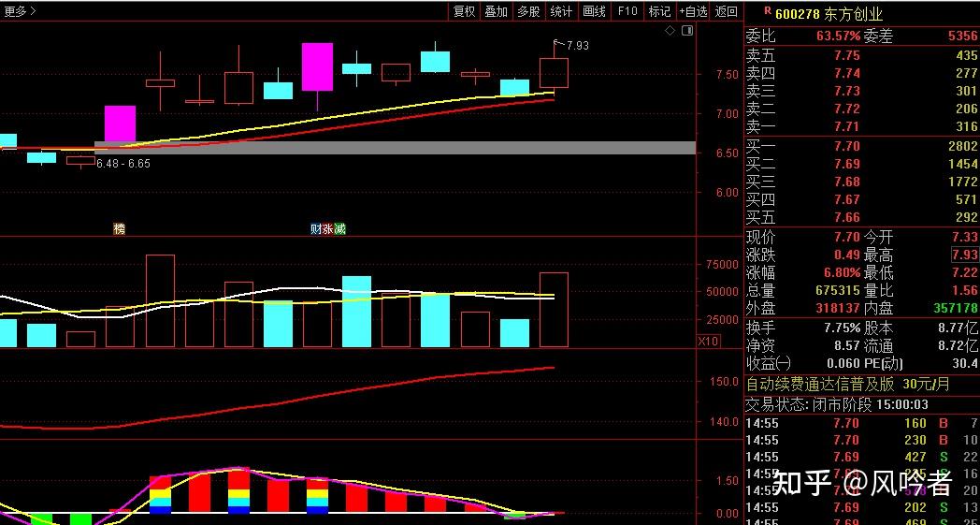Click the diamond icon above the chart
Image resolution: width=980 pixels, height=525 pixels.
coord(670,31)
